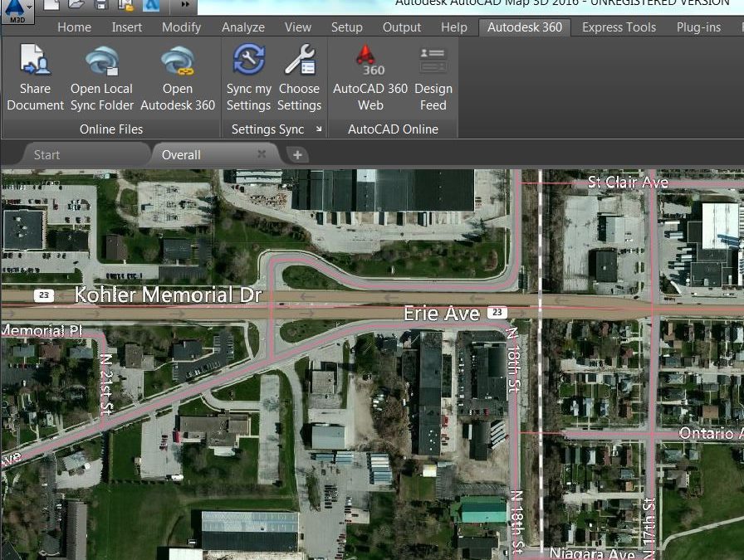
Task: Click Sync my Settings icon
Action: (248, 60)
